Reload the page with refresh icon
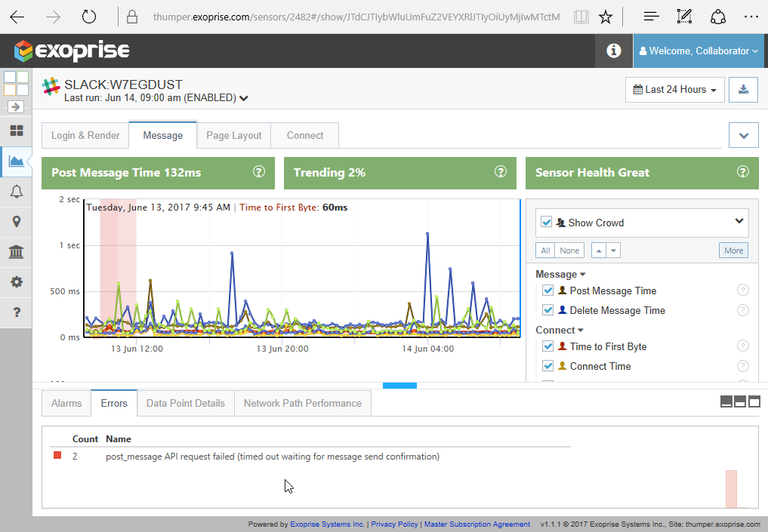 [89, 17]
